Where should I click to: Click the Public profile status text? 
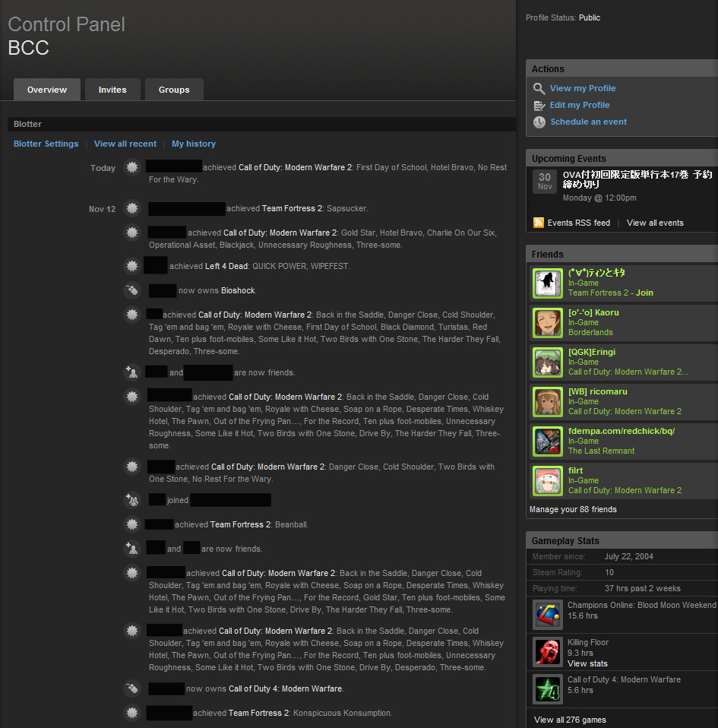point(590,17)
